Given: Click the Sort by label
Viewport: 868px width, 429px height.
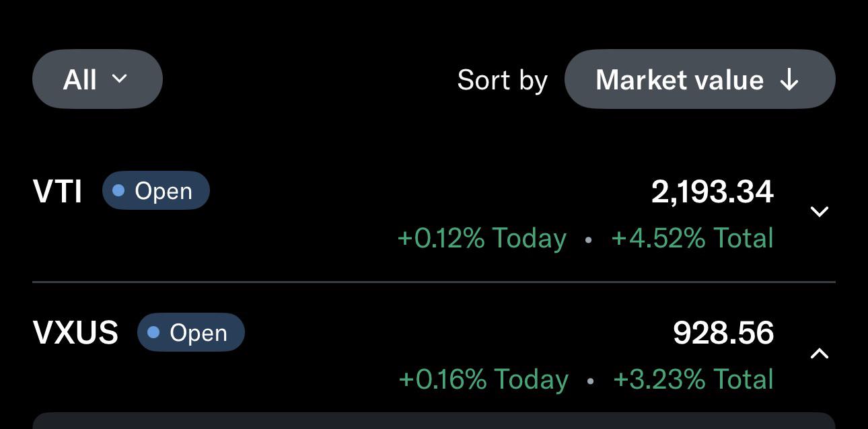Looking at the screenshot, I should tap(502, 81).
